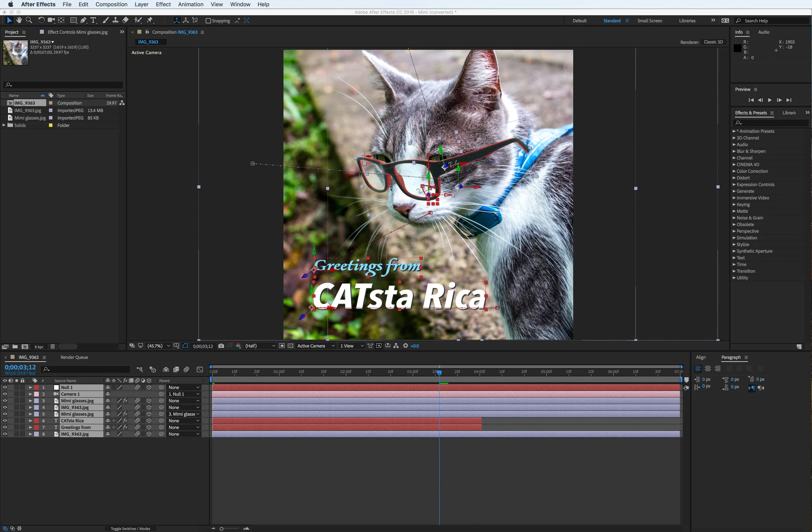This screenshot has width=812, height=532.
Task: Toggle the Snapping checkbox
Action: pos(208,21)
